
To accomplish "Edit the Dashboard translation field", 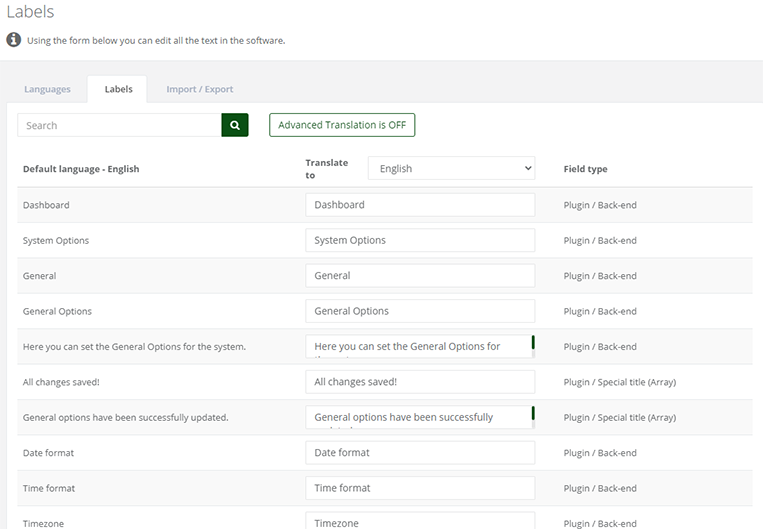I will 420,205.
